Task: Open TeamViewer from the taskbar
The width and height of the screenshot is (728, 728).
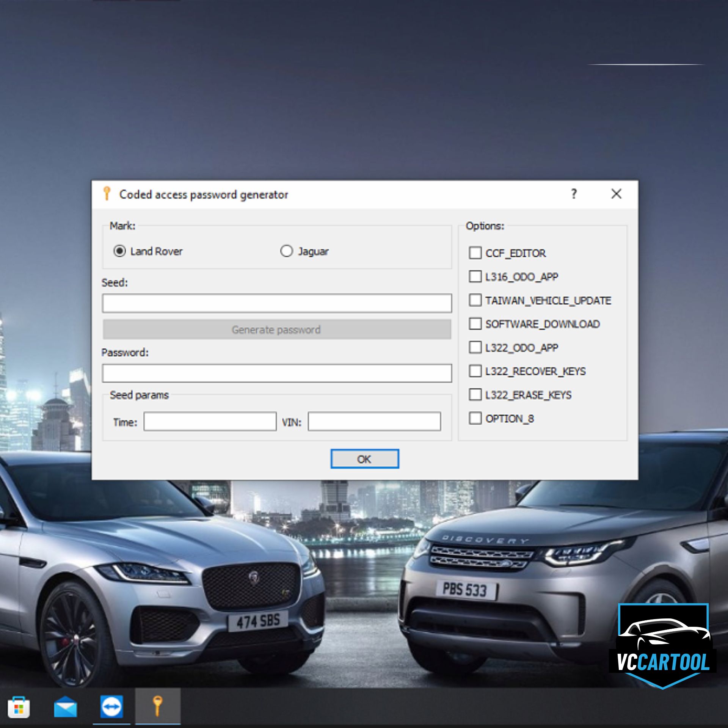Action: click(111, 707)
